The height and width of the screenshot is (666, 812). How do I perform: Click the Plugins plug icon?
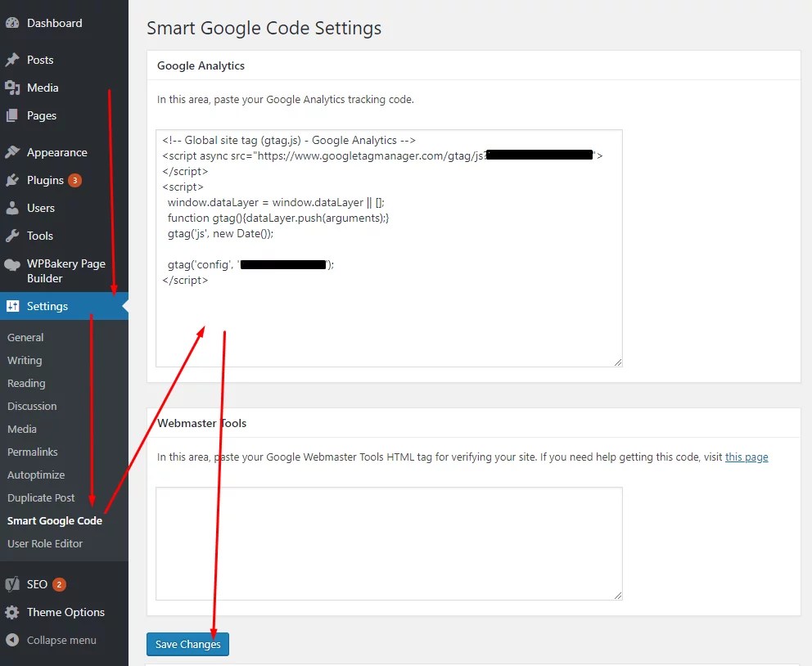[12, 180]
